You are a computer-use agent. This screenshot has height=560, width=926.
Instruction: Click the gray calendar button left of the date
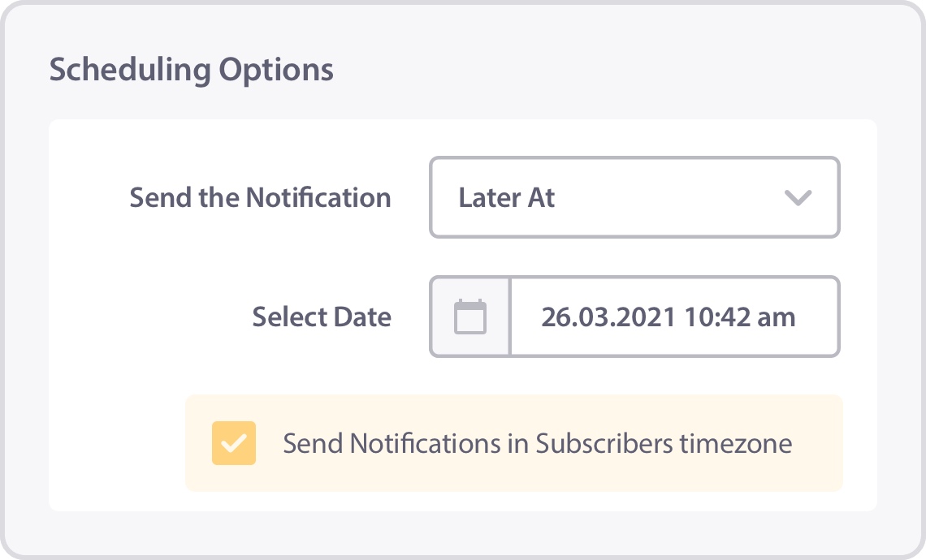click(x=470, y=317)
